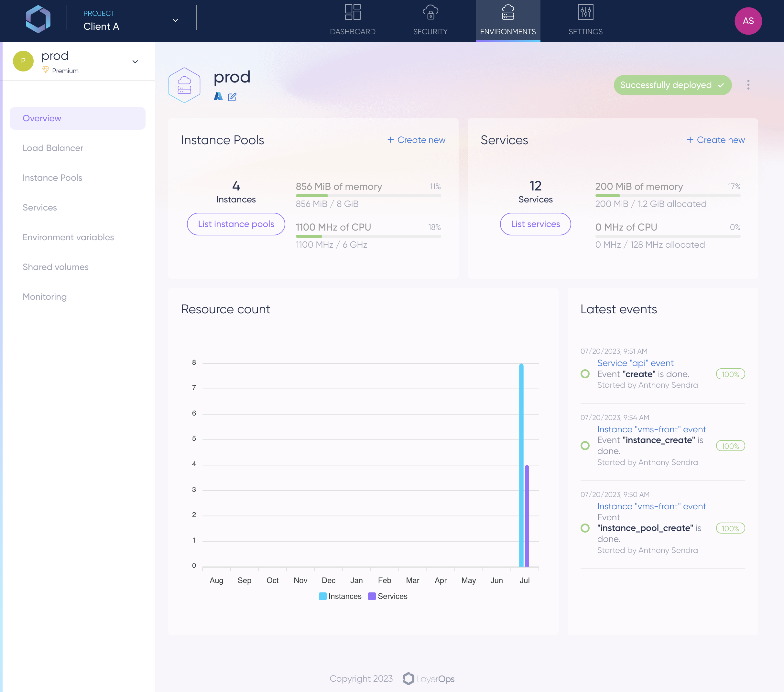The height and width of the screenshot is (692, 784).
Task: Click the 100% badge of api event
Action: pyautogui.click(x=730, y=374)
